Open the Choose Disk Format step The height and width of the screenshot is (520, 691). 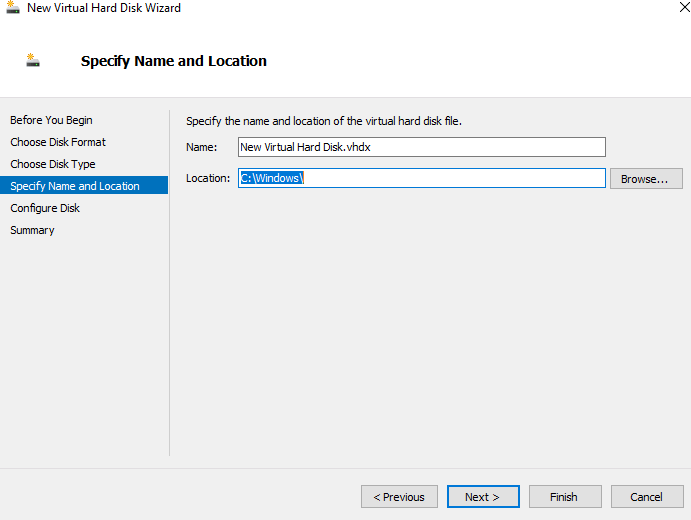(58, 142)
